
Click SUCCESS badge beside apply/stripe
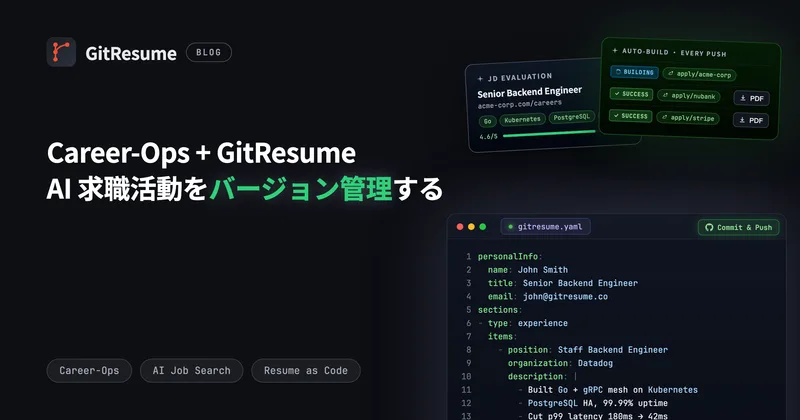pos(631,116)
